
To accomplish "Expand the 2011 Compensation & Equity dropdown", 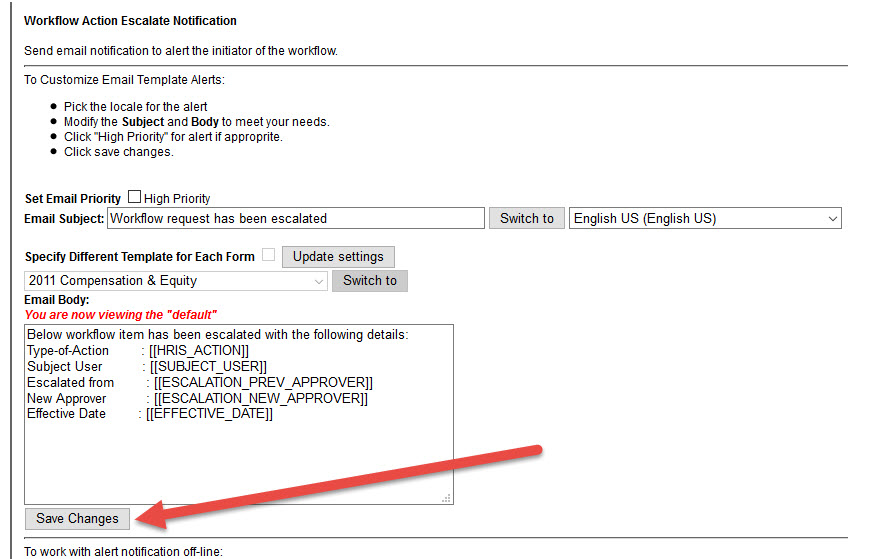I will 175,281.
